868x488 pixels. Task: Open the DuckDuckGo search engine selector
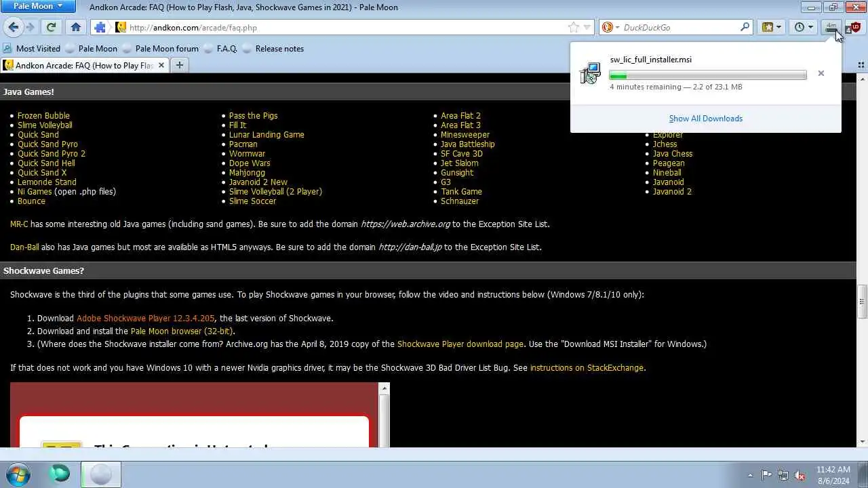point(611,28)
